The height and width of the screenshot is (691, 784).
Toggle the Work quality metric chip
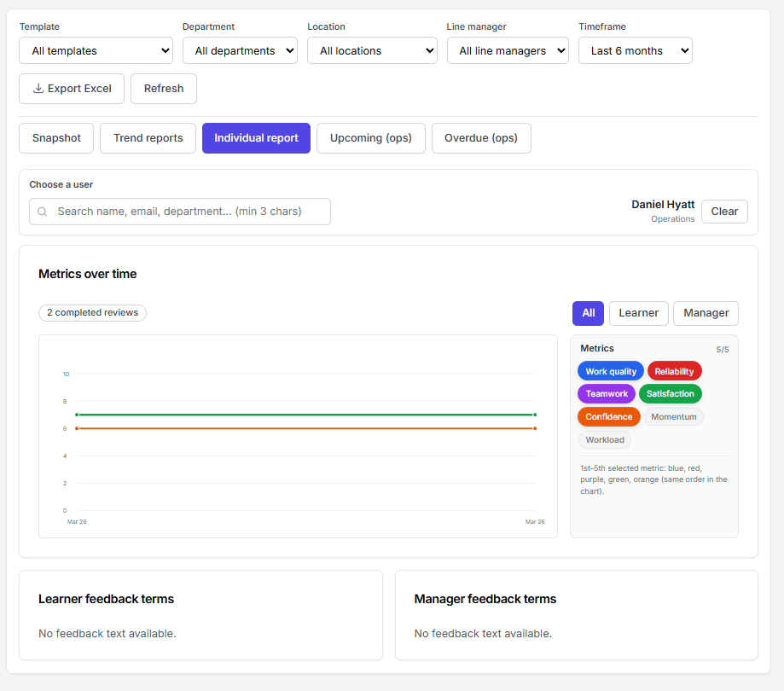click(x=611, y=371)
